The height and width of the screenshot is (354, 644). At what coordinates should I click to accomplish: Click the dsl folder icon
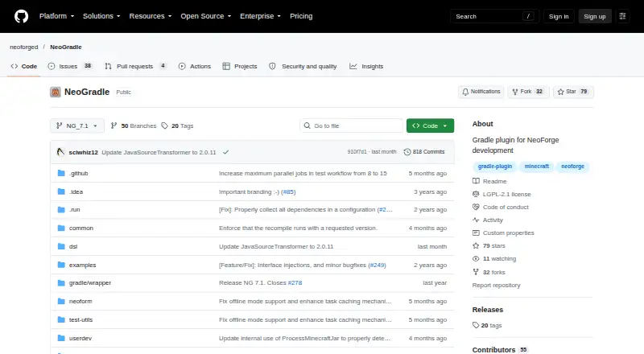pos(61,246)
